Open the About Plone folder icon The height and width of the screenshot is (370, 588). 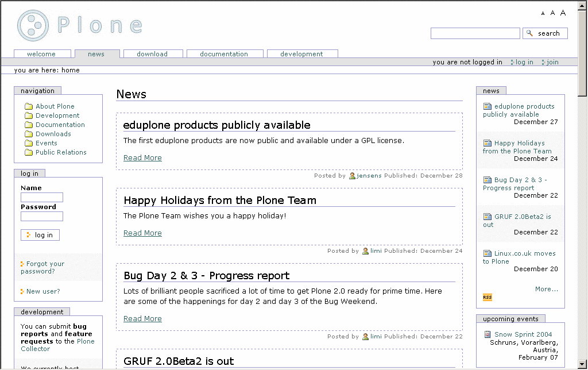[x=29, y=106]
